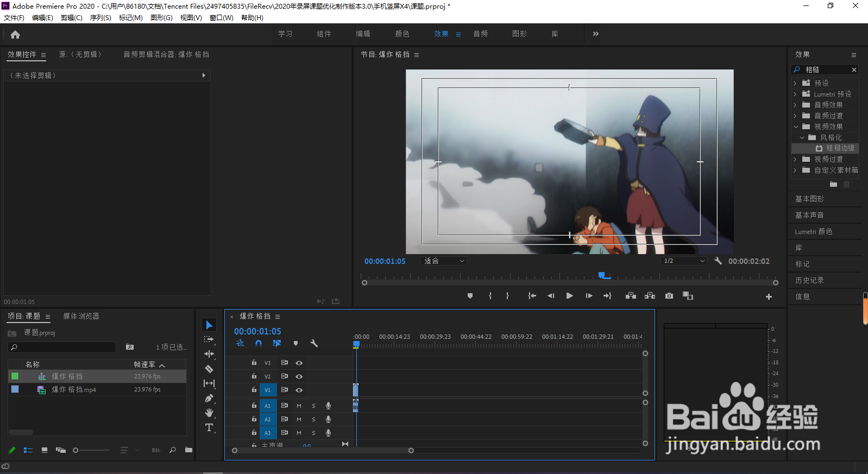Expand the 音频过渡 folder
The image size is (868, 474).
point(795,116)
